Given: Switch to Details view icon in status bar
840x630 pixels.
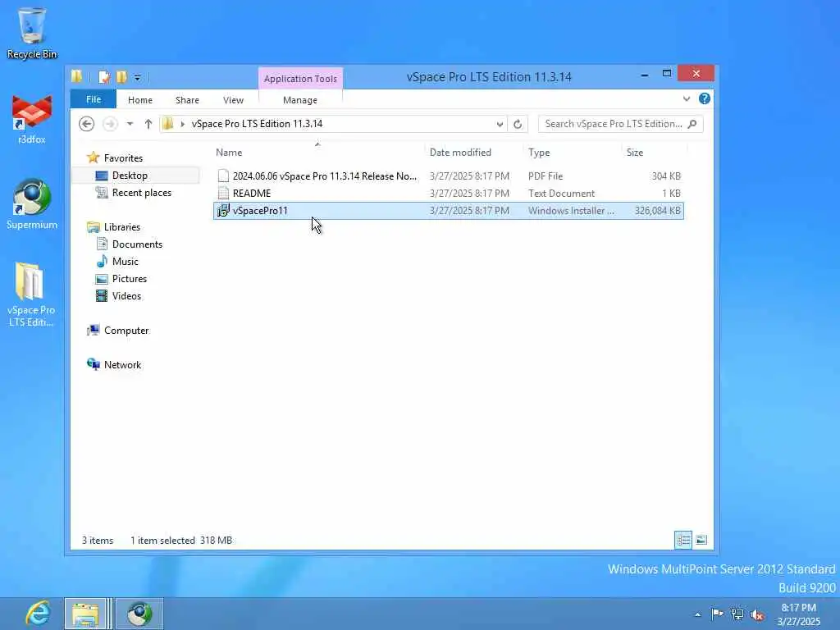Looking at the screenshot, I should click(x=683, y=540).
